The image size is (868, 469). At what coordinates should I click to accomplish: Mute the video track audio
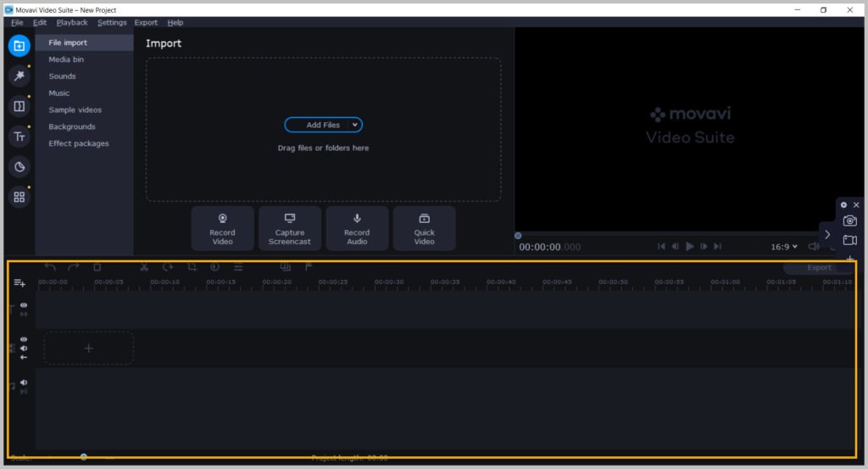[23, 349]
